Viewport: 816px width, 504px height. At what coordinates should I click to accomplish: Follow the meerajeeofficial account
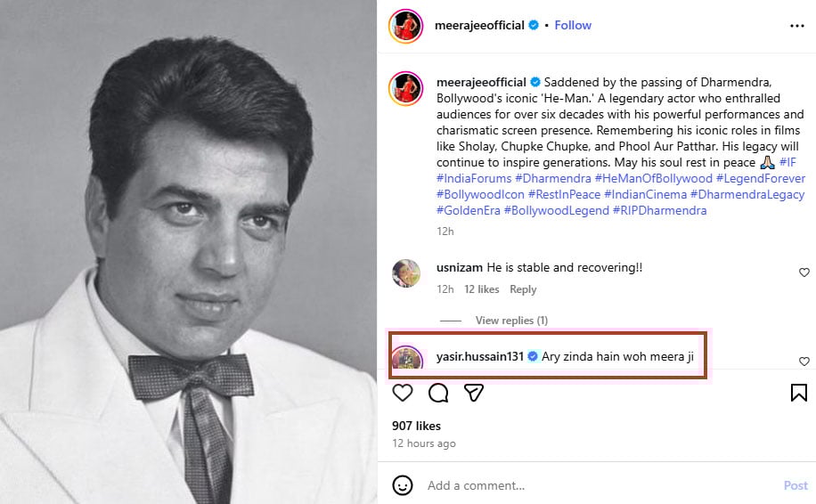coord(573,25)
